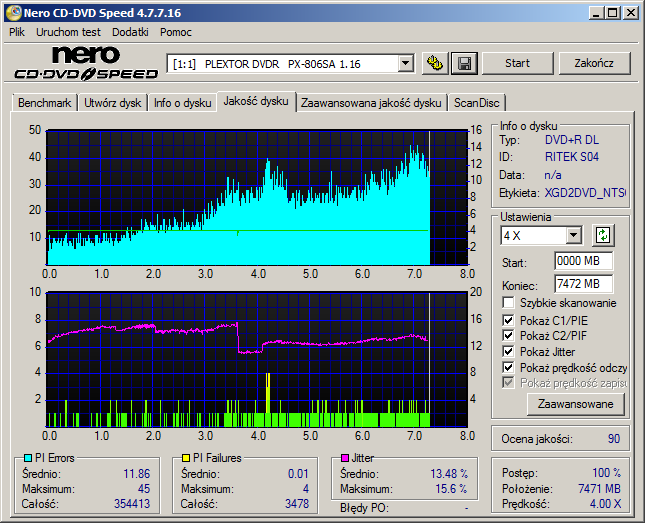Click the Start position field 0000 MB
645x523 pixels.
pos(583,261)
